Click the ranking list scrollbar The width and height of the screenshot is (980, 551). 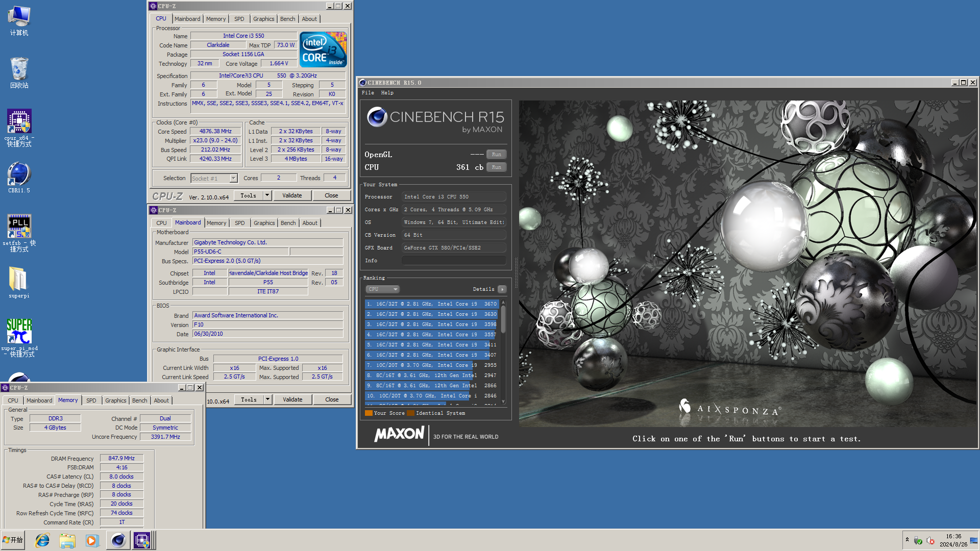click(x=503, y=319)
